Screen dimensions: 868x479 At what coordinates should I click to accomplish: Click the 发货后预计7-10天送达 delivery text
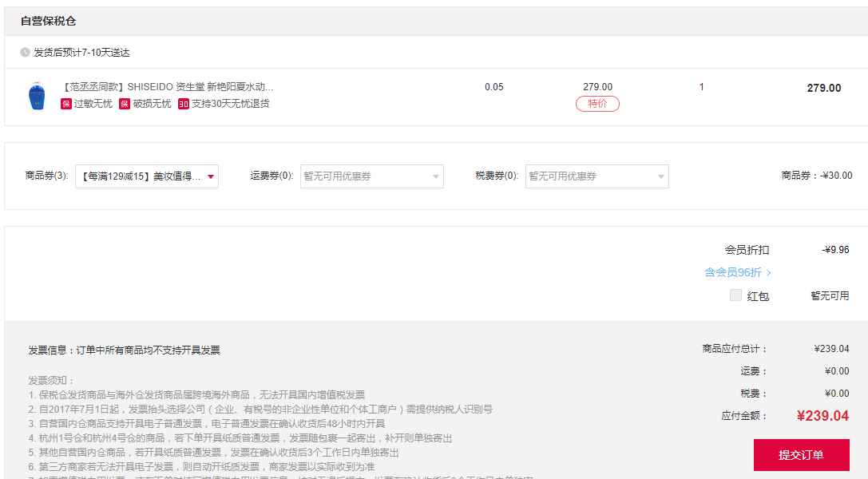81,53
